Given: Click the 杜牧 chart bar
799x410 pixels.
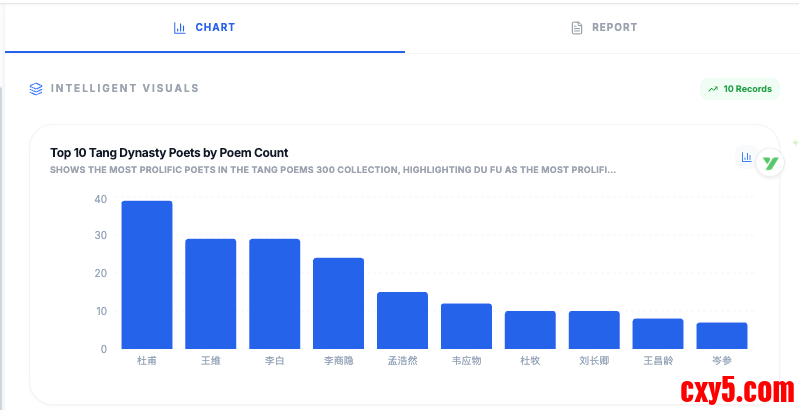Looking at the screenshot, I should coord(530,330).
